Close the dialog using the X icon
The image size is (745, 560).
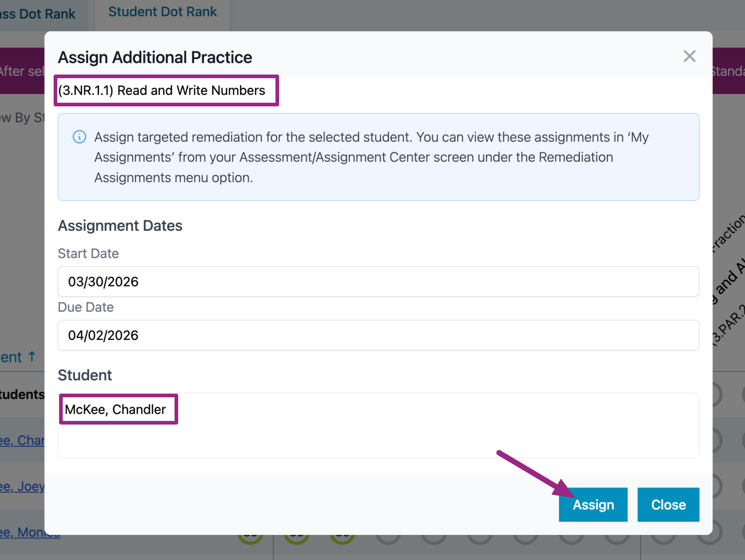click(689, 56)
